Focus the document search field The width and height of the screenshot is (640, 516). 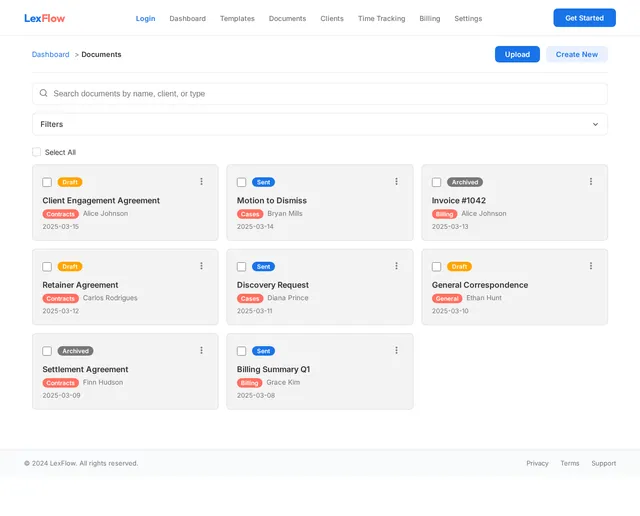click(x=320, y=93)
